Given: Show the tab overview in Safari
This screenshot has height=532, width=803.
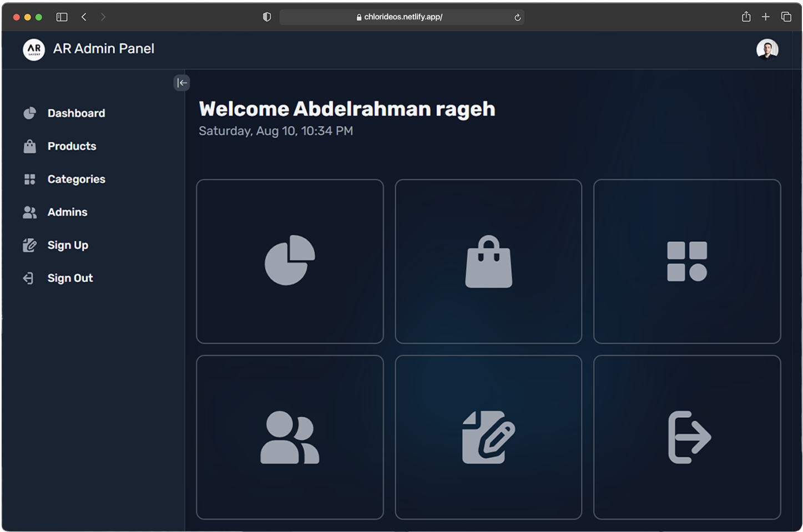Looking at the screenshot, I should pyautogui.click(x=786, y=17).
